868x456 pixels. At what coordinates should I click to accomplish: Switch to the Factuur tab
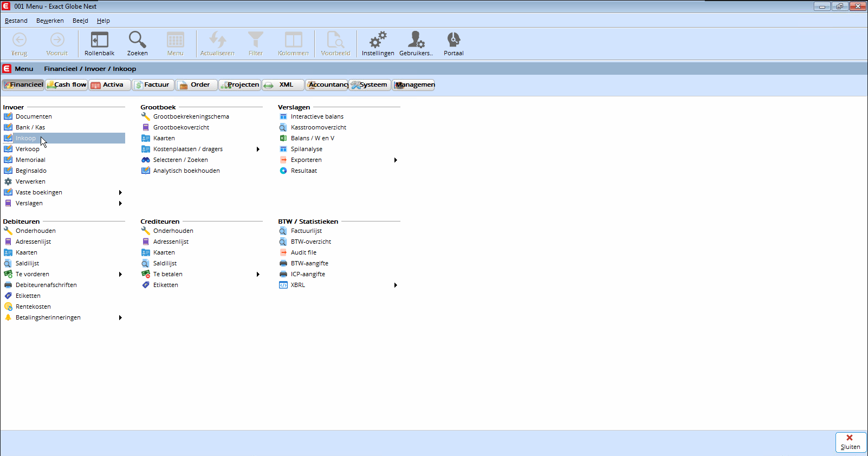(153, 84)
